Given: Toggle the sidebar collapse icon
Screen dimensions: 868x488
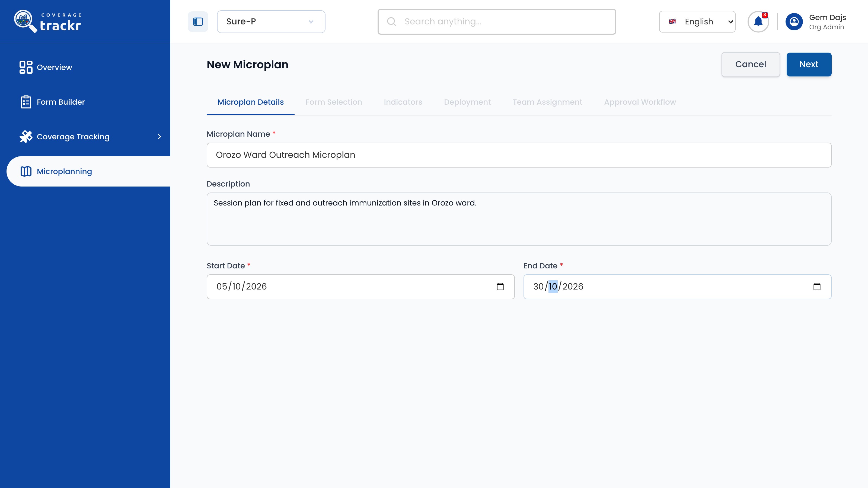Looking at the screenshot, I should pyautogui.click(x=198, y=22).
